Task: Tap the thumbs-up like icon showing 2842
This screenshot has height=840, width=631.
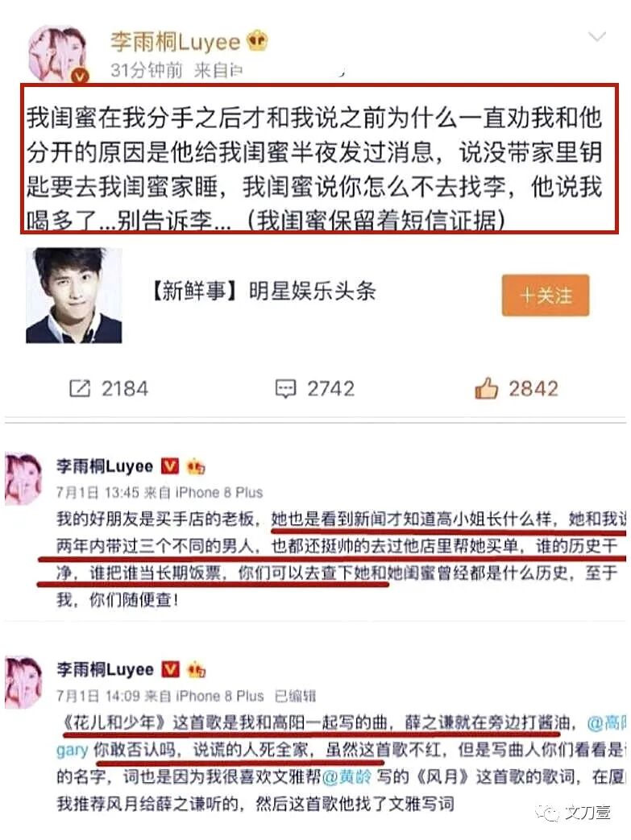Action: point(486,388)
